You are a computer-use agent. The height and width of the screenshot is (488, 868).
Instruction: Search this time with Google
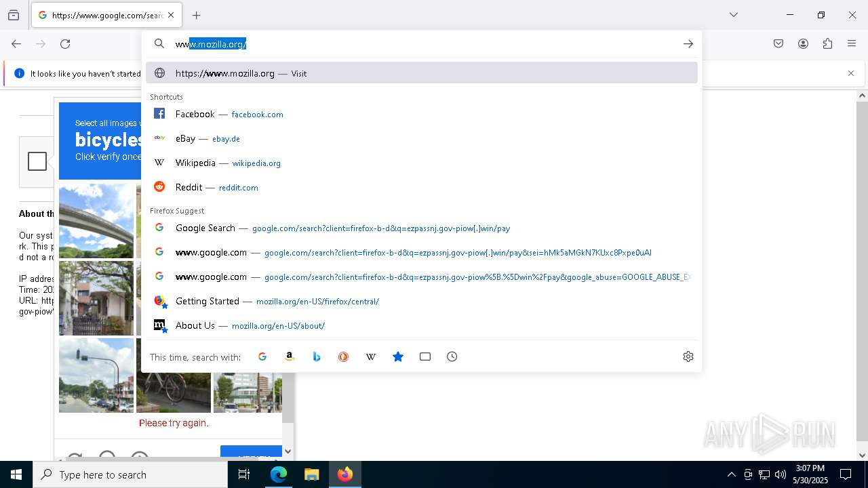coord(262,357)
